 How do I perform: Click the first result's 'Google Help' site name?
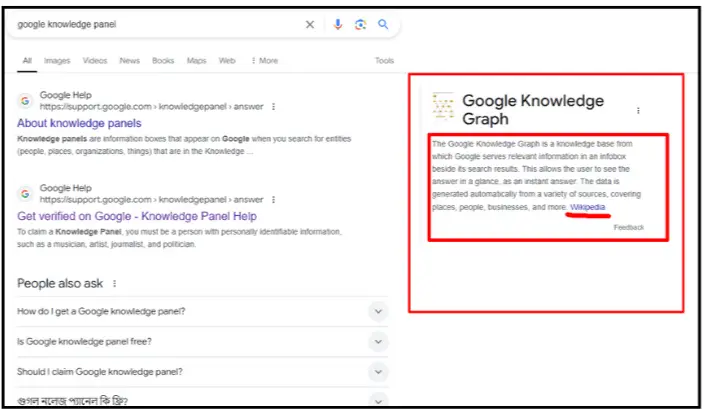[66, 95]
